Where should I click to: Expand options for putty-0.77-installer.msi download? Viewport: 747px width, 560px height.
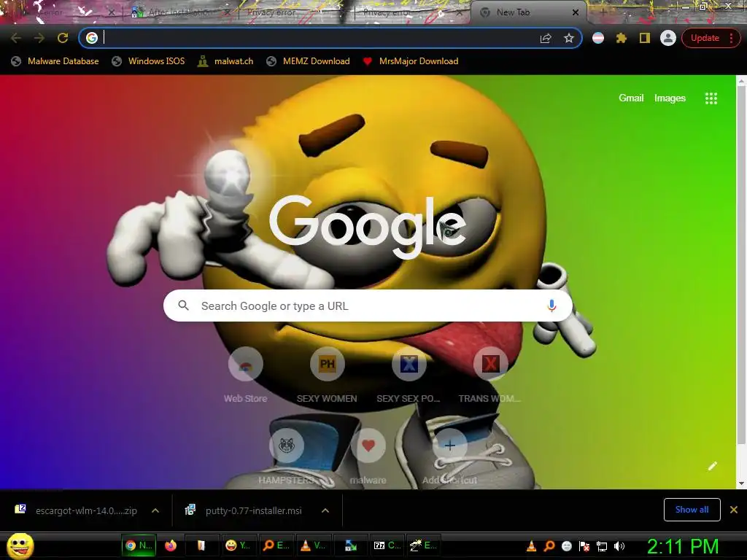tap(325, 510)
